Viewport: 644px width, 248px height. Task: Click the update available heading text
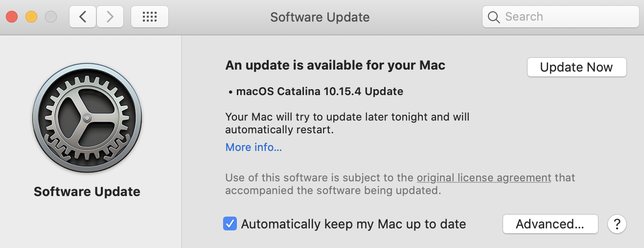click(x=335, y=65)
